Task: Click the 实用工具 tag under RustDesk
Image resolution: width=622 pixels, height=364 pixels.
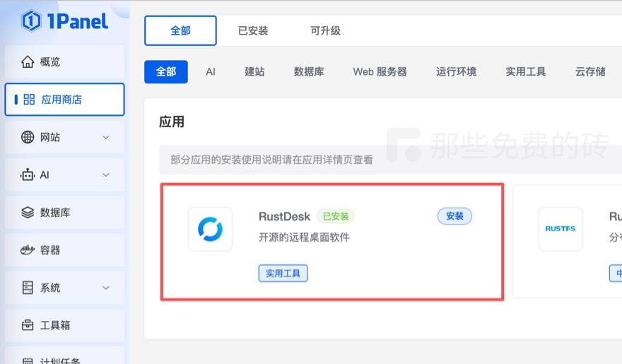Action: coord(283,274)
